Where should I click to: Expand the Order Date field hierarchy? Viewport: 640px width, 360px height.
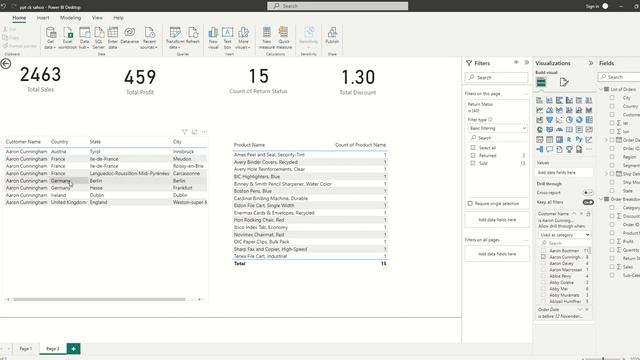pyautogui.click(x=606, y=140)
